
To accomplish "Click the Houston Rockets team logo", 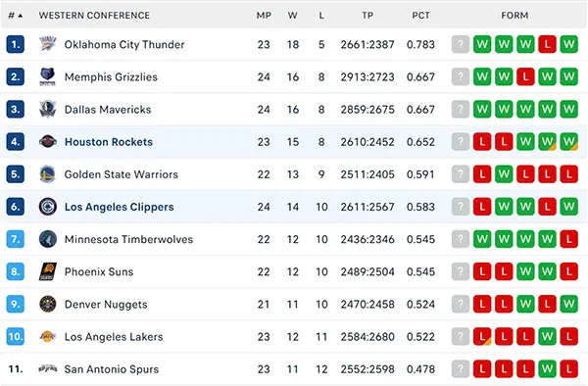I will 48,142.
